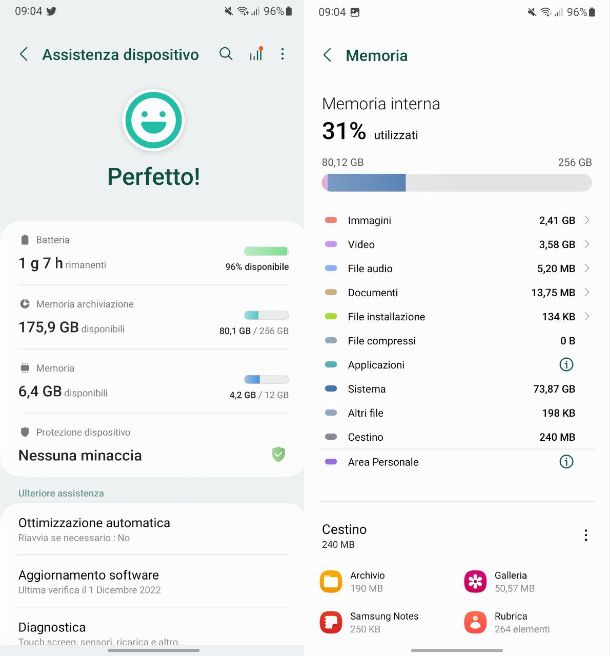This screenshot has width=610, height=657.
Task: Tap Riavvia se necessario : No text
Action: (x=74, y=538)
